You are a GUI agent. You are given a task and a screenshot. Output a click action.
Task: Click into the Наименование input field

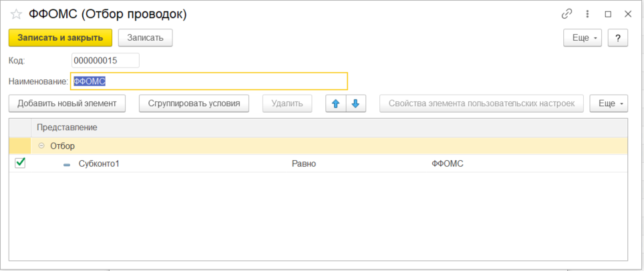[x=208, y=81]
